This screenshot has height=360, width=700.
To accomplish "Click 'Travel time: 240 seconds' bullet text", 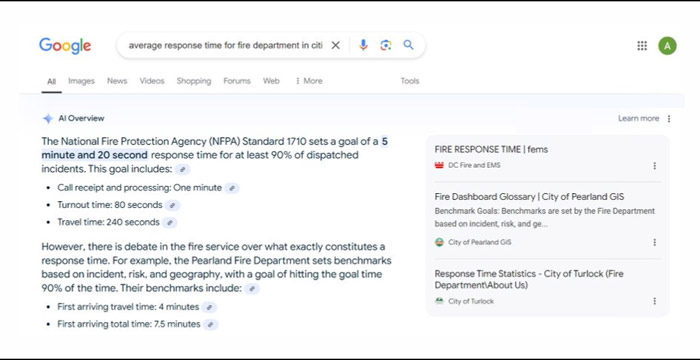I will click(x=108, y=222).
